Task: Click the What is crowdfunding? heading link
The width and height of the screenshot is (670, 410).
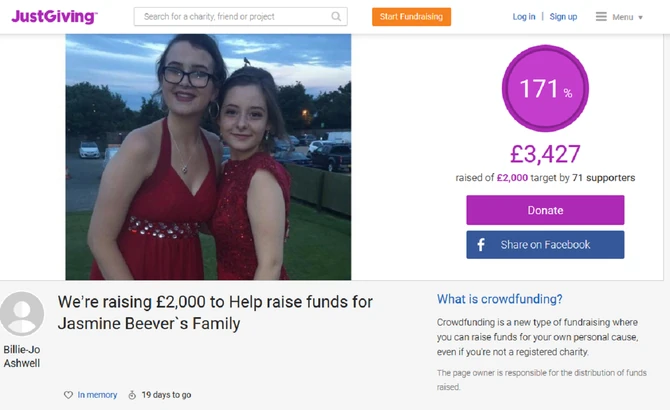Action: pos(500,299)
